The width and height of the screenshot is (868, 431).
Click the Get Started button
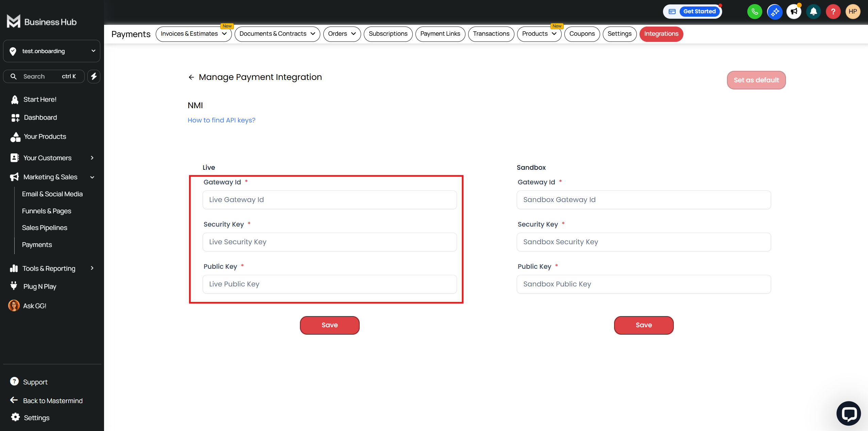[699, 12]
